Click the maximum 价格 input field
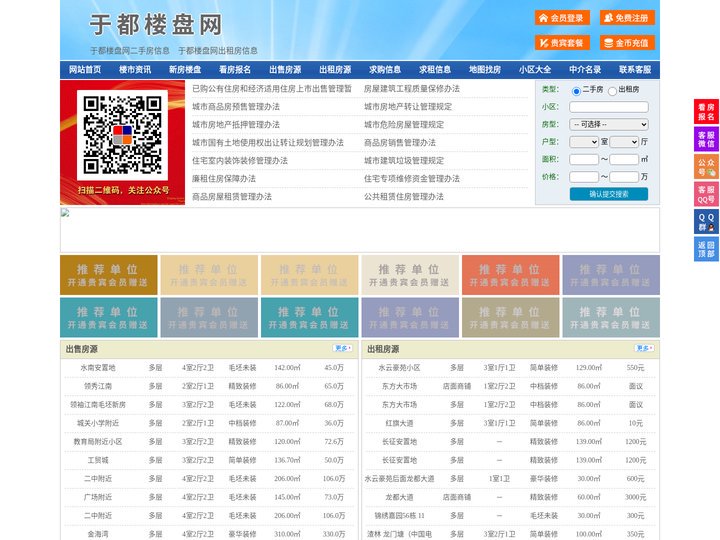720x540 pixels. (624, 177)
